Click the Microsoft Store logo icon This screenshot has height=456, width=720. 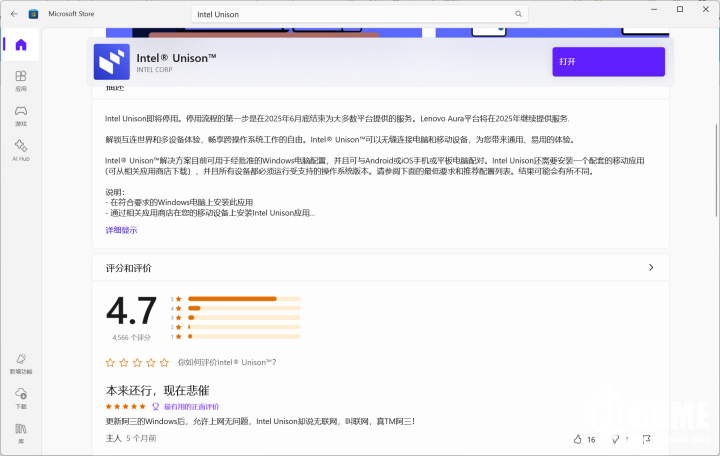tap(34, 14)
